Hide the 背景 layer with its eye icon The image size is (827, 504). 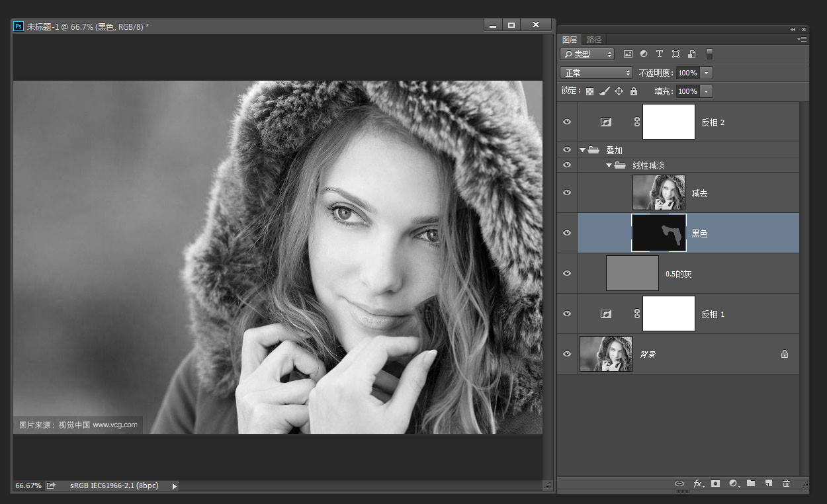[x=567, y=354]
